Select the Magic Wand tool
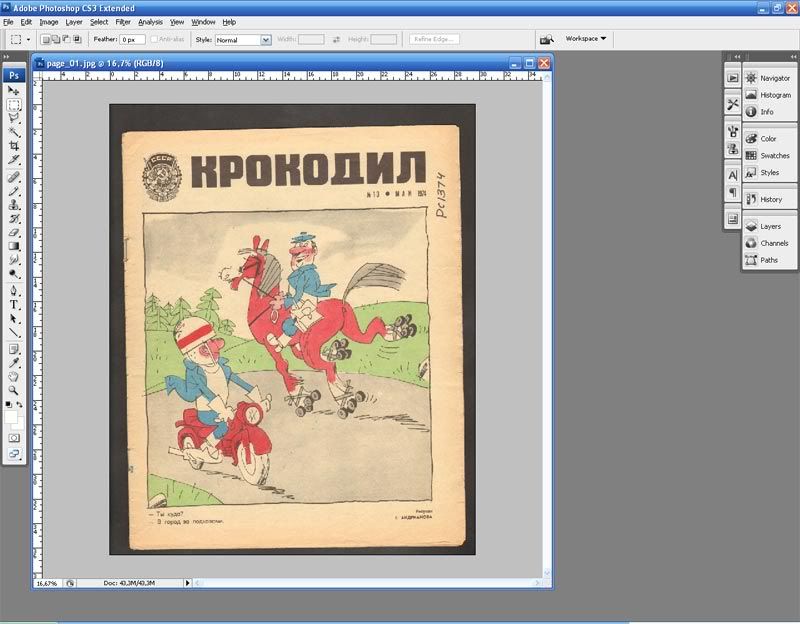The image size is (800, 624). (x=14, y=132)
